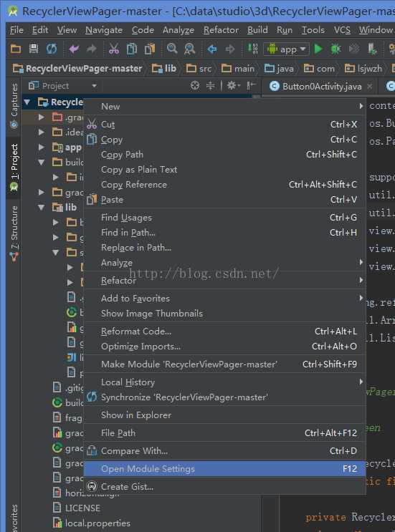Click the com breadcrumb
395x532 pixels.
coord(319,69)
